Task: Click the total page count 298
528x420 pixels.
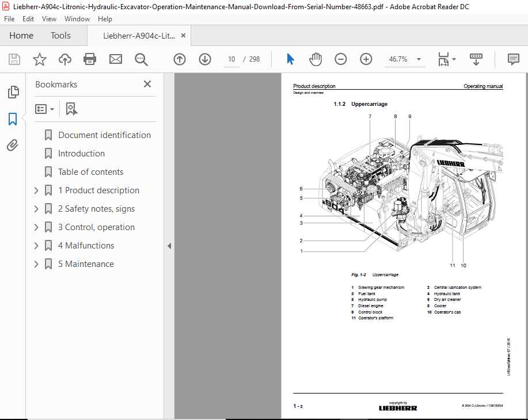Action: pos(254,59)
